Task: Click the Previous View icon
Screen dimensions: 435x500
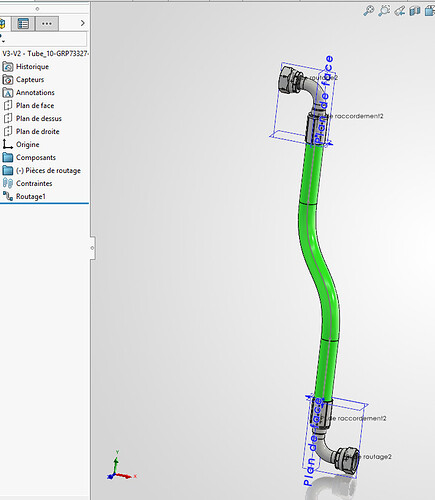Action: tap(399, 11)
